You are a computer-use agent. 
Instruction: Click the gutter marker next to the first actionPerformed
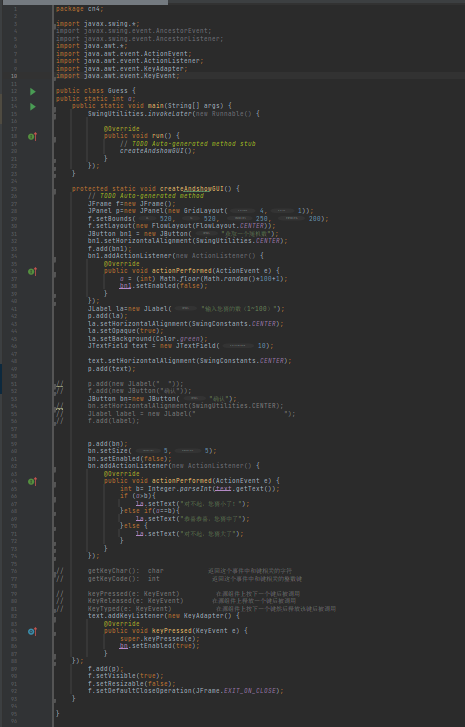(x=32, y=271)
